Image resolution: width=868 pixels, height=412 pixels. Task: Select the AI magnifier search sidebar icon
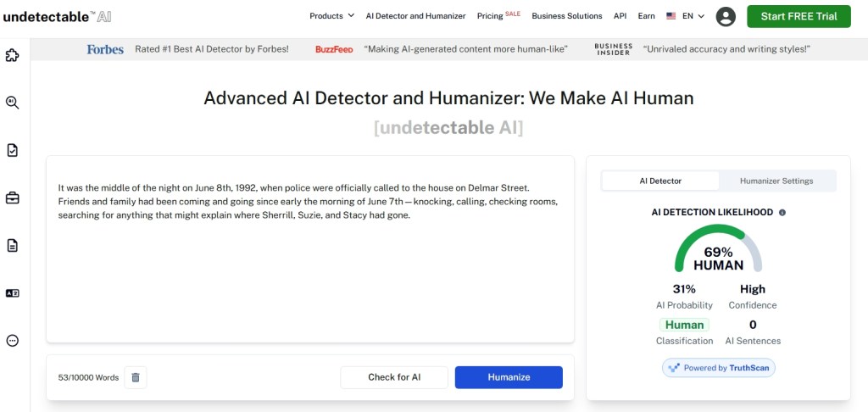[x=12, y=103]
